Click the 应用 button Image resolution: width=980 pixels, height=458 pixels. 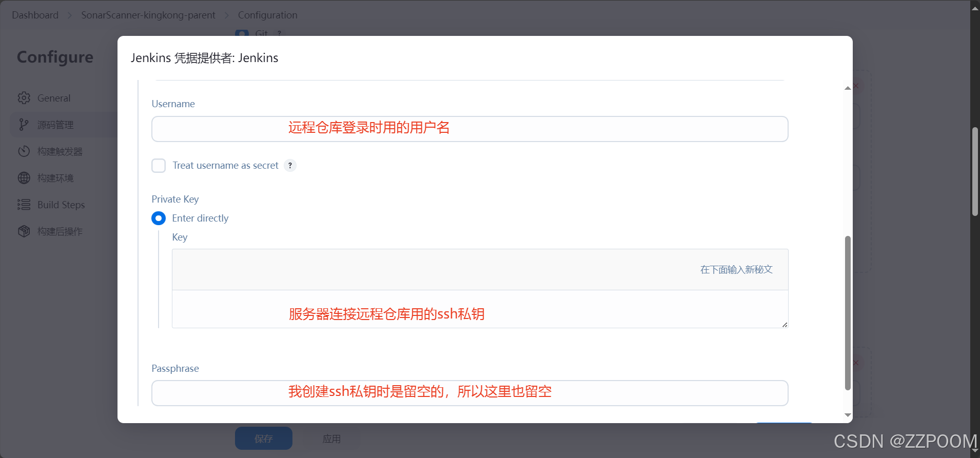click(x=331, y=439)
